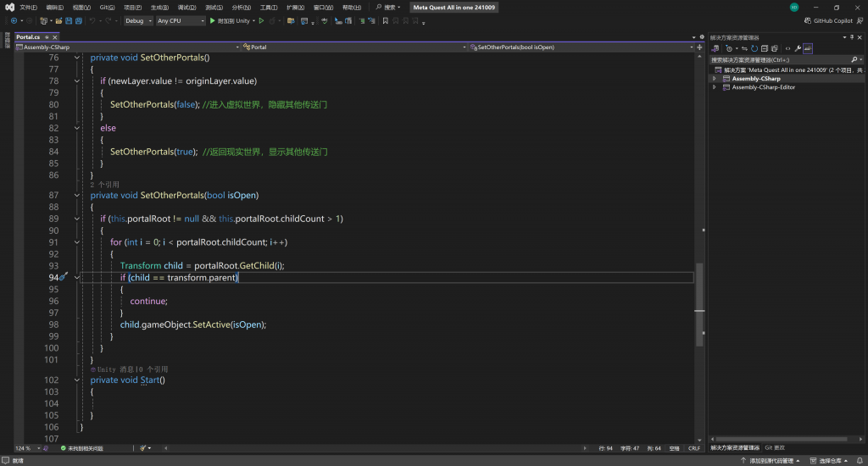868x466 pixels.
Task: Click the 未找到相关问题 status indicator
Action: pyautogui.click(x=82, y=448)
